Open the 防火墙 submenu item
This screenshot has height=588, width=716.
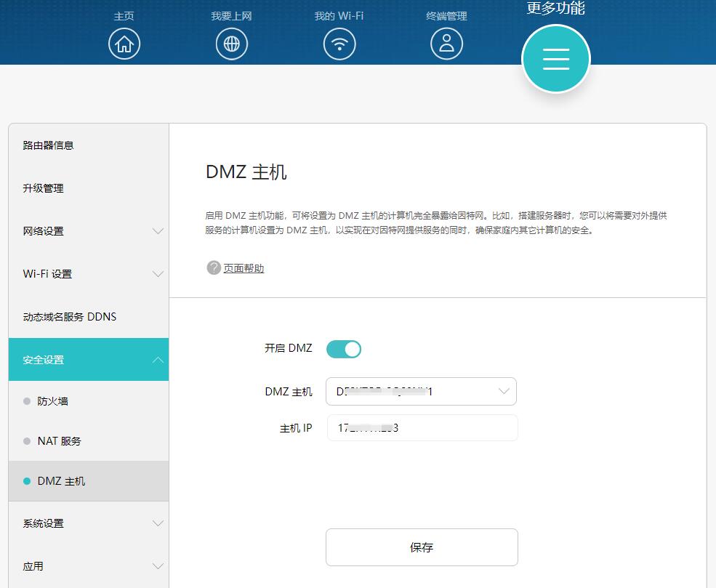53,401
